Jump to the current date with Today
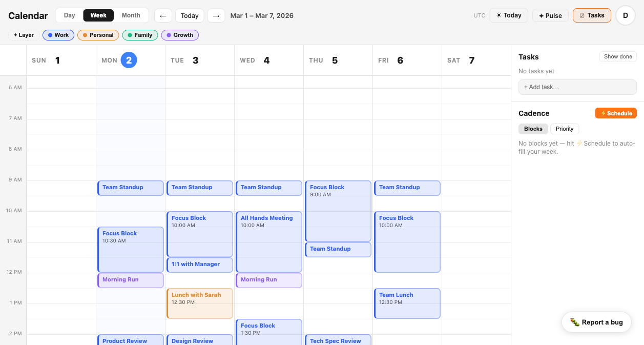Viewport: 644px width, 345px height. coord(190,15)
